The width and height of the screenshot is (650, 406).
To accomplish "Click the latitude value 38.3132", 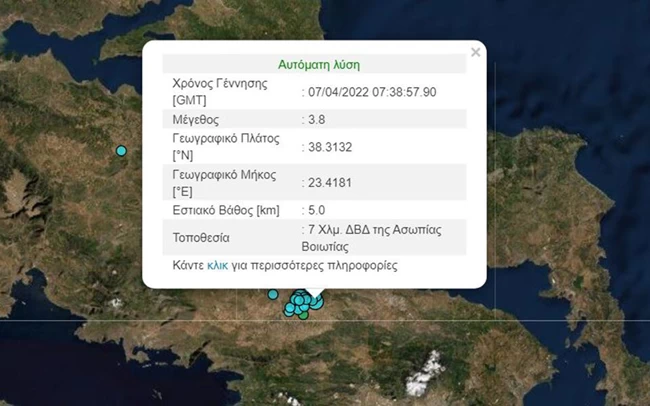I will tap(330, 147).
